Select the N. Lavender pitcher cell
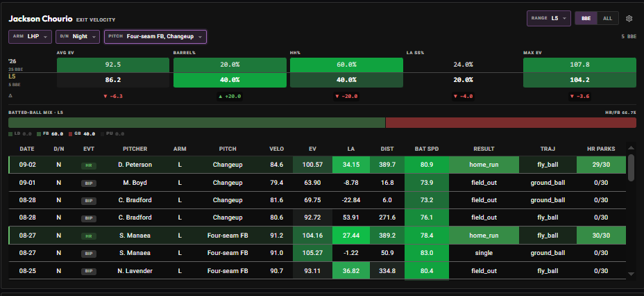644x296 pixels. (x=135, y=271)
